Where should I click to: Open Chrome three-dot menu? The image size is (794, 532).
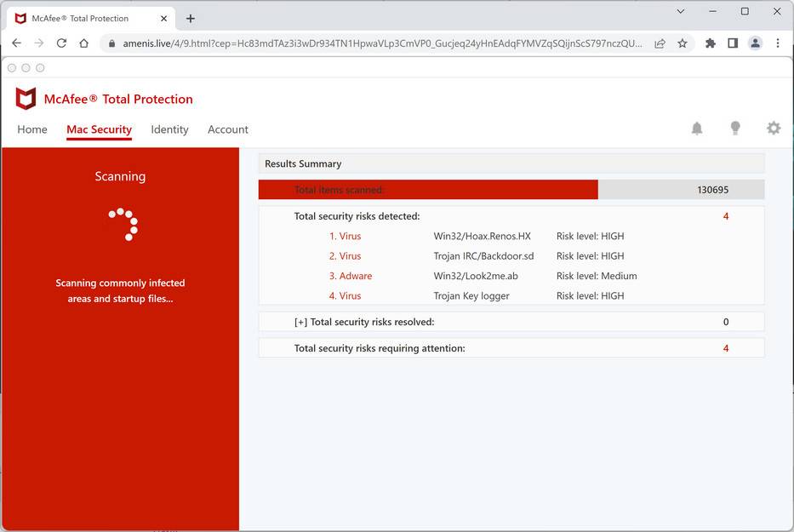point(778,43)
